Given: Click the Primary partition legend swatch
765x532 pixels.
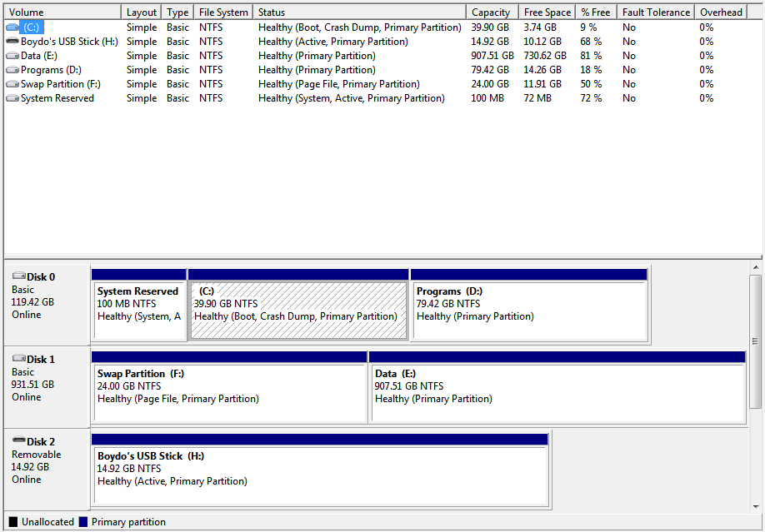Looking at the screenshot, I should pos(82,521).
